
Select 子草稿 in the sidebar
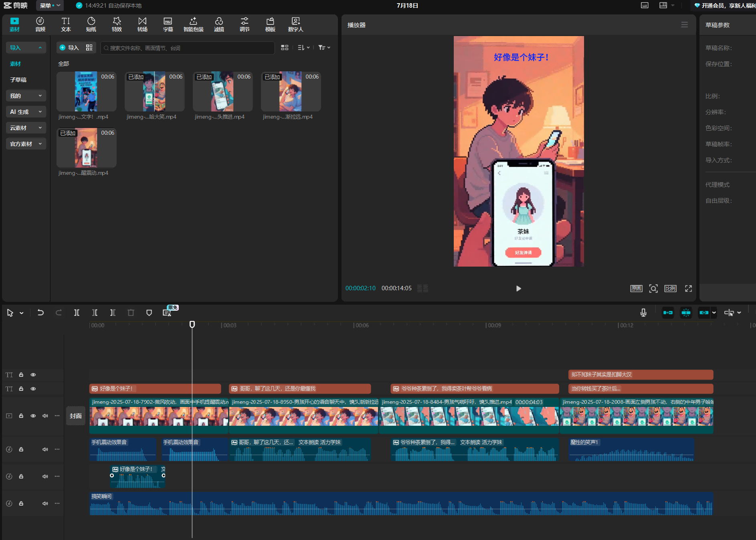(x=18, y=80)
